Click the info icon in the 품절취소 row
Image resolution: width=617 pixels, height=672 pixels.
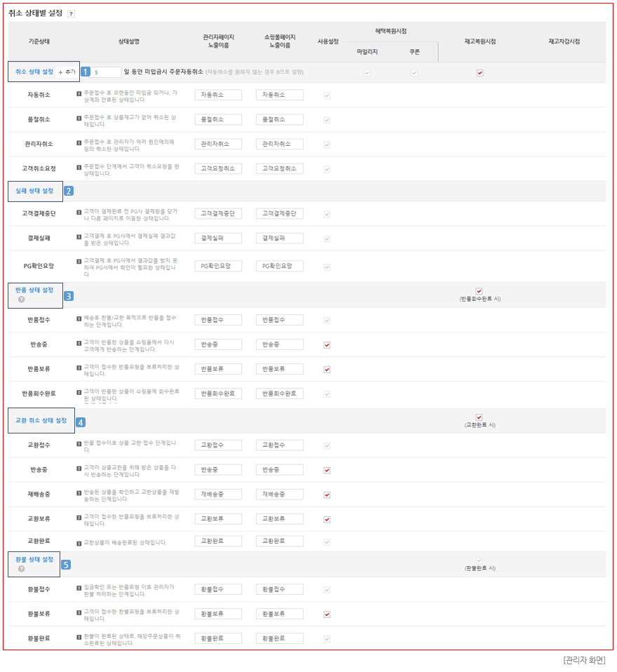click(x=79, y=118)
